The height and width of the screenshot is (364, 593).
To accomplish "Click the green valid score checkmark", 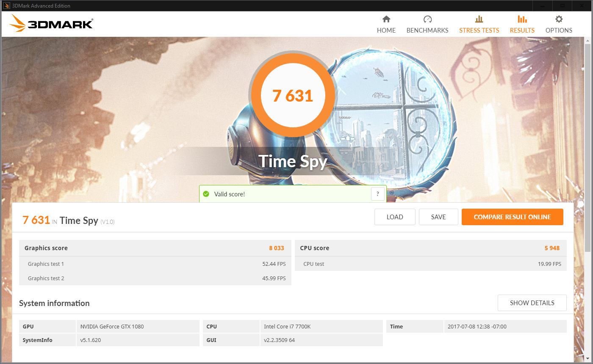I will [x=206, y=194].
